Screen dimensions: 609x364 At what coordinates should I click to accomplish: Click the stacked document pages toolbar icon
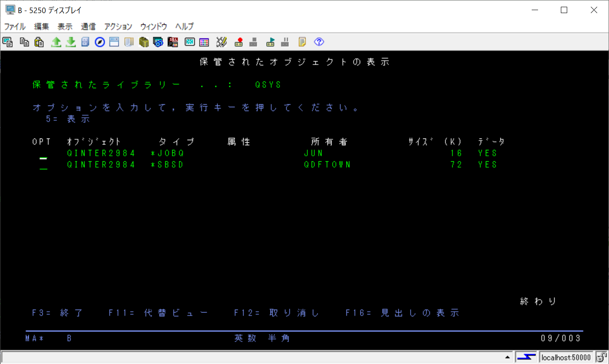[x=129, y=42]
